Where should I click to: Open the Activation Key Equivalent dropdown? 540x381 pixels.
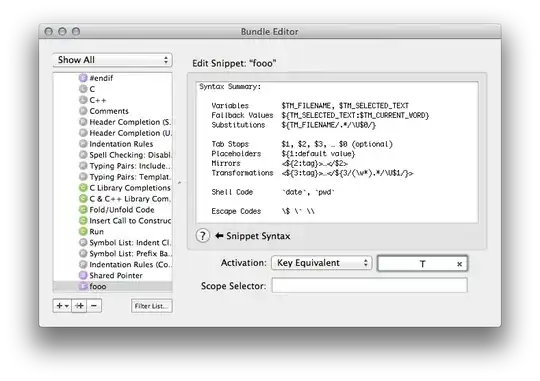322,263
